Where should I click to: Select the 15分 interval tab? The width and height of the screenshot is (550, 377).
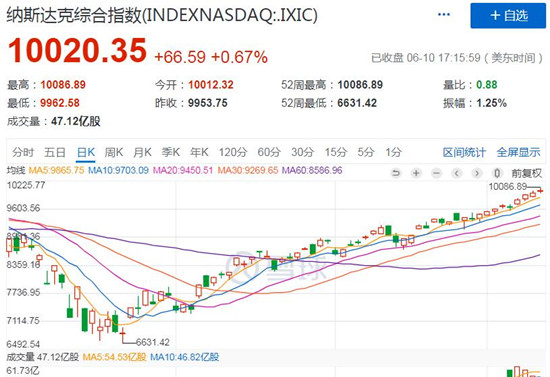point(336,153)
